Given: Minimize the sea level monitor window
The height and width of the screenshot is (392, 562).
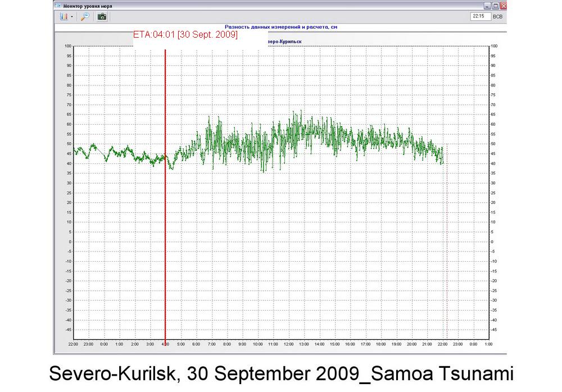Looking at the screenshot, I should (x=488, y=6).
